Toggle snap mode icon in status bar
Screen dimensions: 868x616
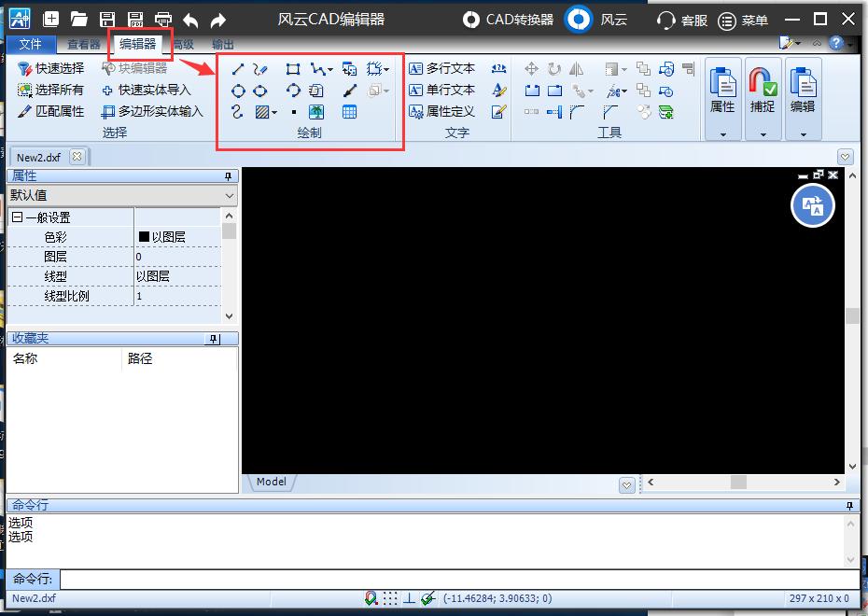371,598
